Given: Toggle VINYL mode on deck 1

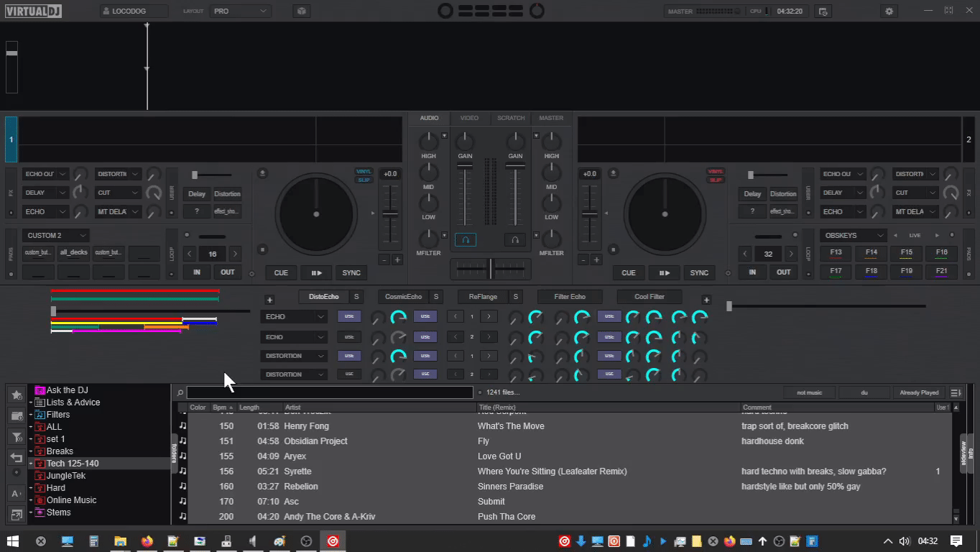Looking at the screenshot, I should tap(364, 172).
